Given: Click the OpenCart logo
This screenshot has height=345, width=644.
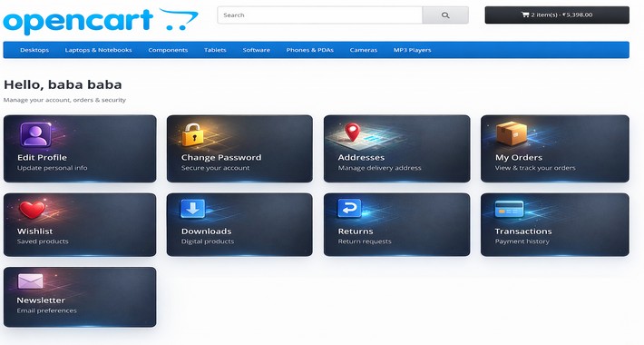Looking at the screenshot, I should [x=101, y=21].
